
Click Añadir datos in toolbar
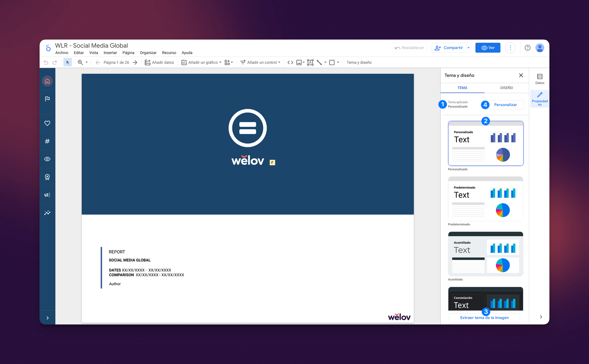coord(159,62)
